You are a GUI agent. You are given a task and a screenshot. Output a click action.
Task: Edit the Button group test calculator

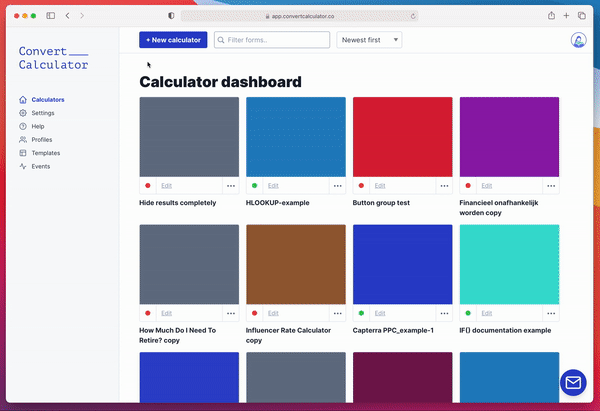pos(380,186)
